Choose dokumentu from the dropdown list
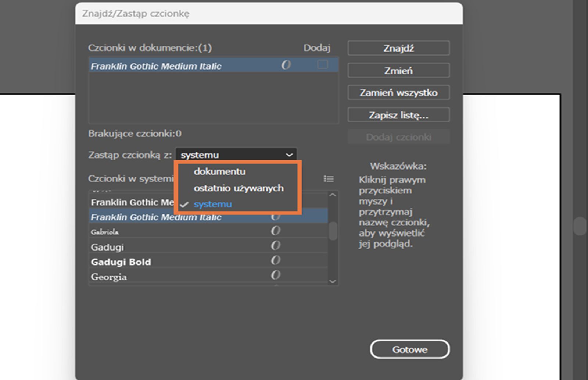The width and height of the screenshot is (588, 380). pyautogui.click(x=220, y=171)
